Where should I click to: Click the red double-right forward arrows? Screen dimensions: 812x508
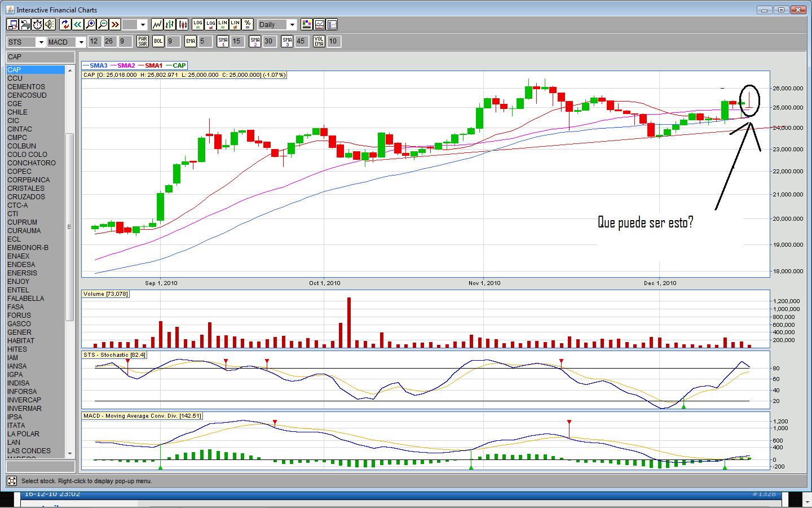[x=115, y=24]
